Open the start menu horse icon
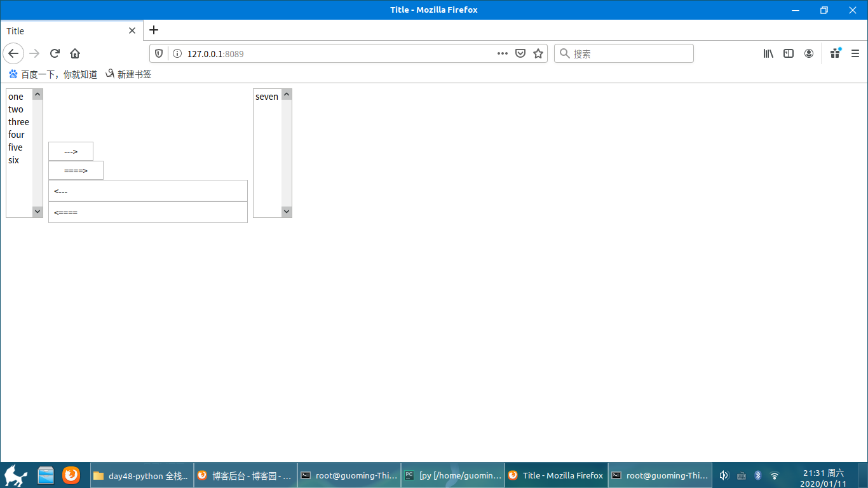Viewport: 868px width, 488px height. (x=16, y=475)
